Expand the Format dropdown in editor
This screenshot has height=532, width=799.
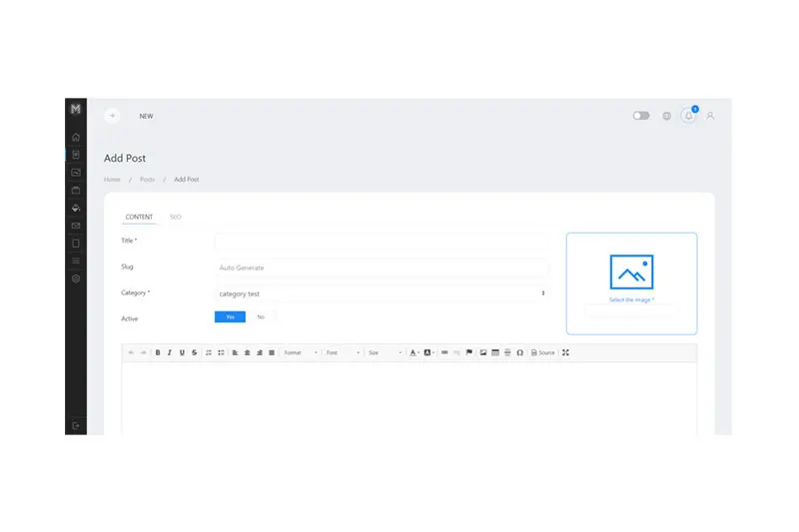(x=301, y=352)
